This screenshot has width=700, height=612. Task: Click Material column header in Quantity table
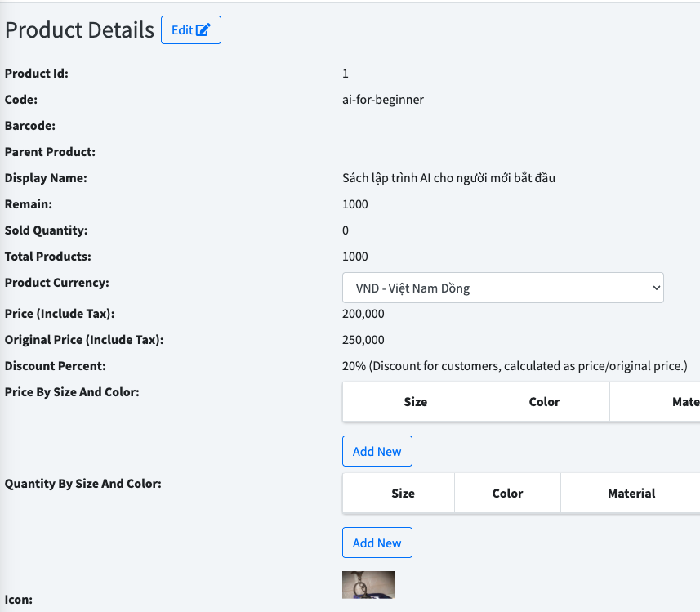pos(631,494)
